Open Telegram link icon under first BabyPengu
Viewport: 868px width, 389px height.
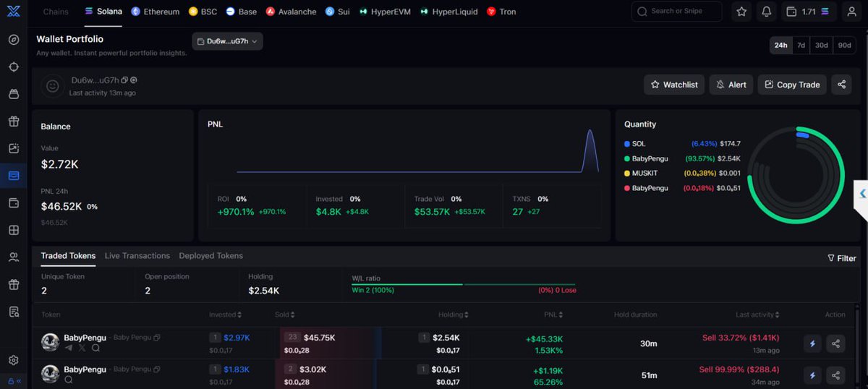click(69, 348)
